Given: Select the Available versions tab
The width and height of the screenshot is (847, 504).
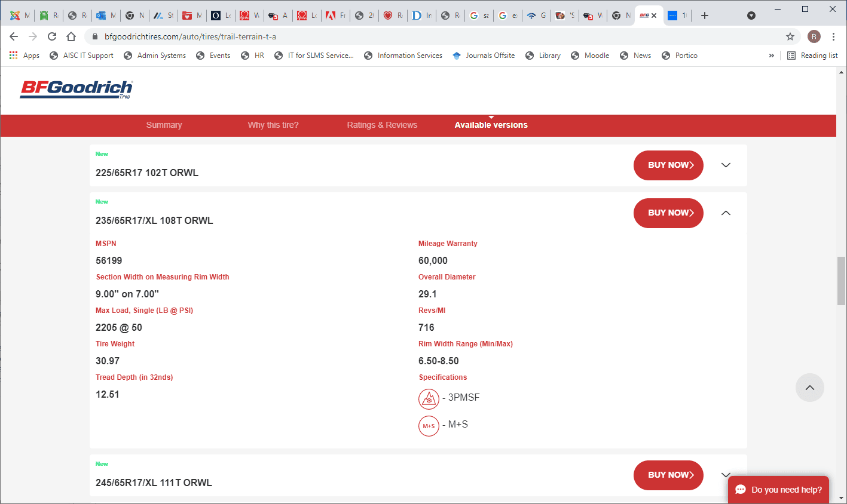Looking at the screenshot, I should click(x=491, y=125).
